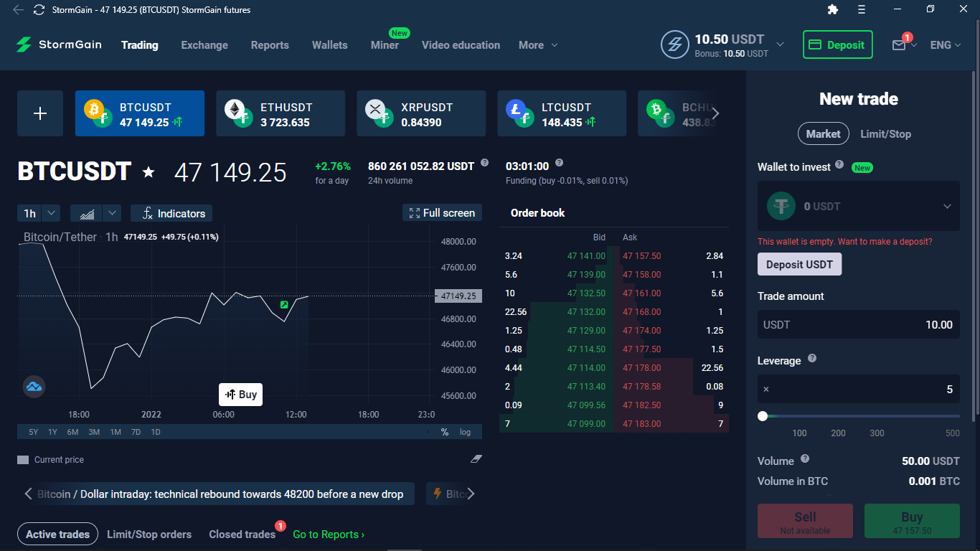Click the chart type area icon
Viewport: 980px width, 551px height.
pos(87,213)
